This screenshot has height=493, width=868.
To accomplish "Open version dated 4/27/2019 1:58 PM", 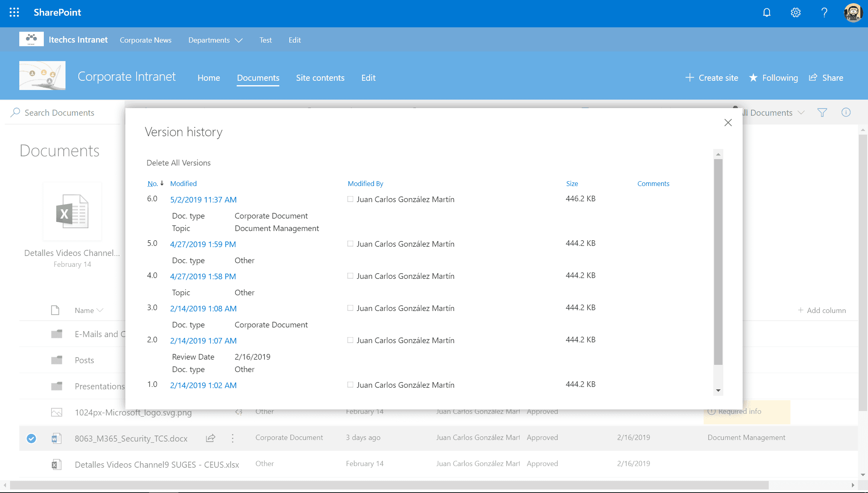I will (203, 276).
